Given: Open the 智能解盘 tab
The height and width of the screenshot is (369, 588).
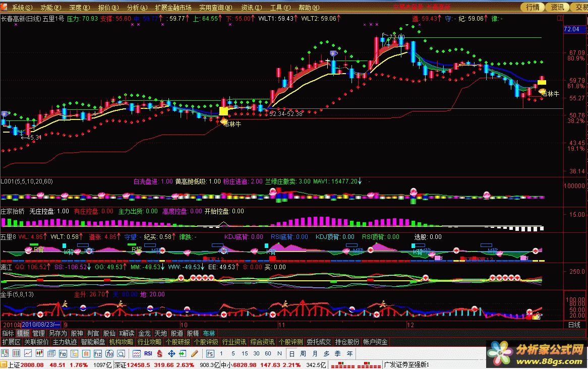Looking at the screenshot, I should point(93,342).
